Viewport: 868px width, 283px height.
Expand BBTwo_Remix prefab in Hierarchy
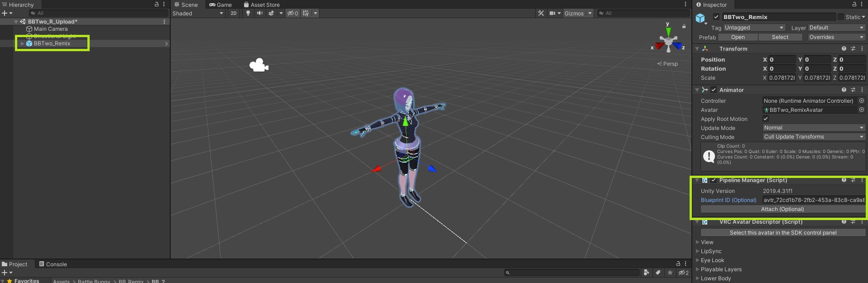pos(22,43)
